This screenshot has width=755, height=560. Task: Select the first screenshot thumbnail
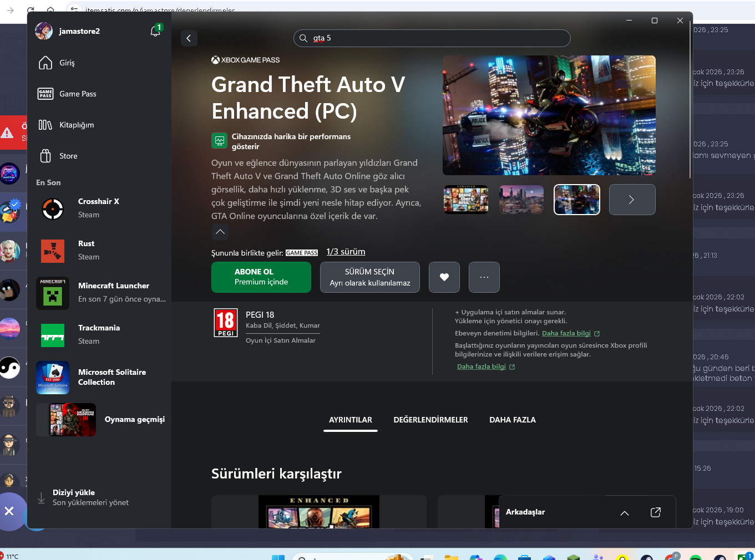pos(466,200)
